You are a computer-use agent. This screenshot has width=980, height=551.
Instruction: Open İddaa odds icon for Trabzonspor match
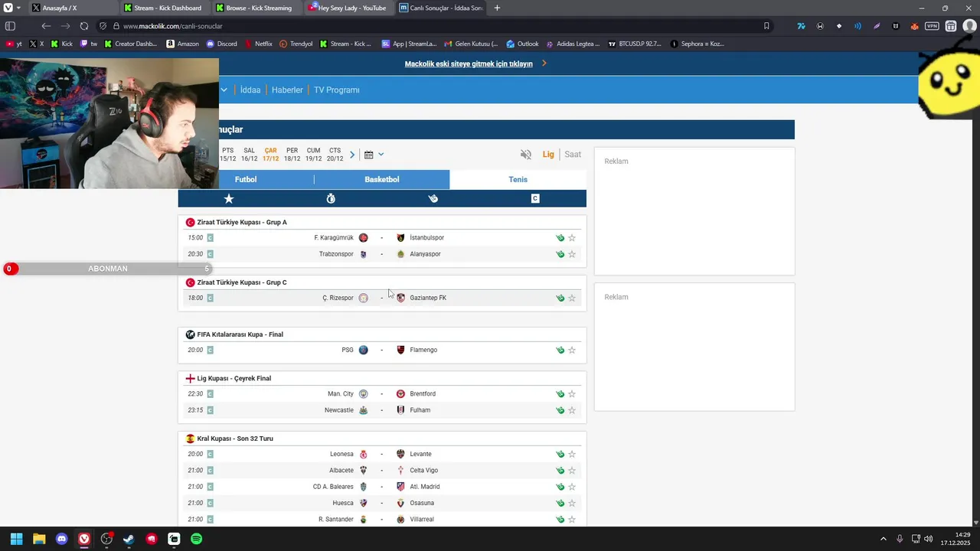[x=560, y=254]
